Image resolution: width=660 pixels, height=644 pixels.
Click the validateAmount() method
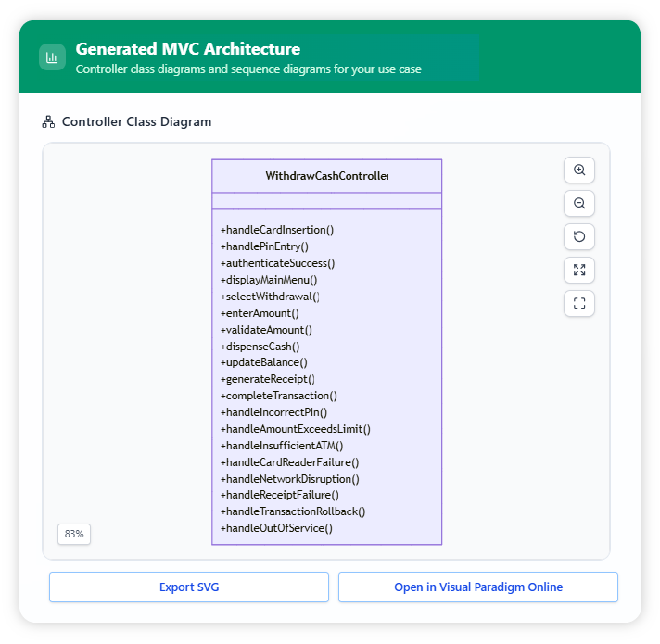click(266, 330)
